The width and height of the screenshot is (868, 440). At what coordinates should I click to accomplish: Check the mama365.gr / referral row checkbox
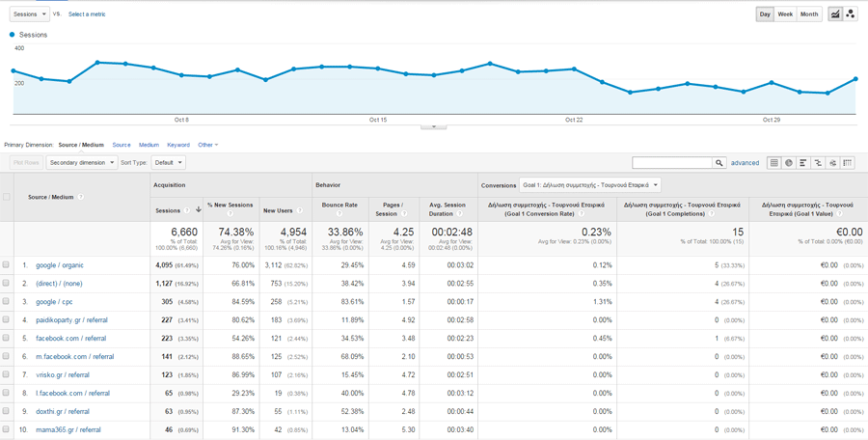tap(6, 429)
